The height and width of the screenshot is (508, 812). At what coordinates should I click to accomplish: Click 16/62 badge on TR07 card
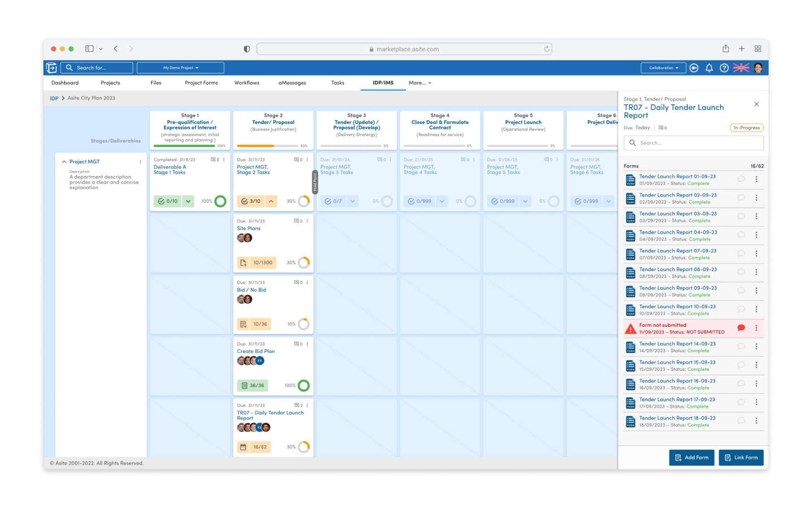(x=254, y=447)
